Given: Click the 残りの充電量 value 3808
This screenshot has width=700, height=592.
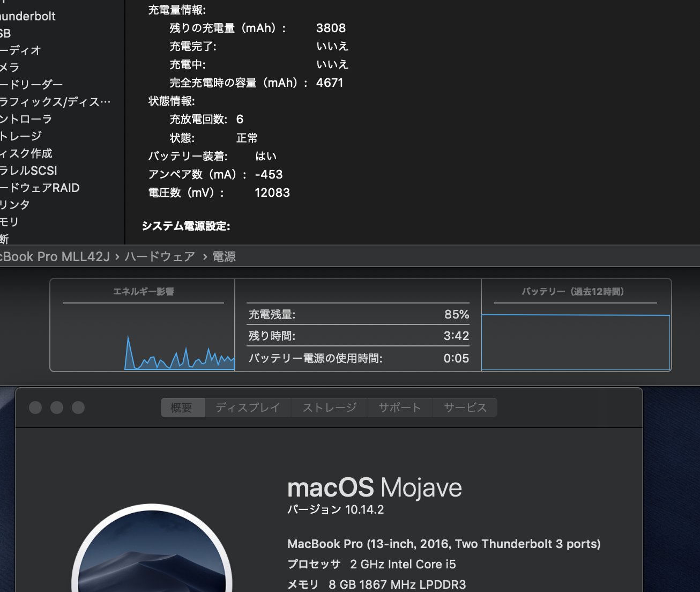Looking at the screenshot, I should coord(331,28).
